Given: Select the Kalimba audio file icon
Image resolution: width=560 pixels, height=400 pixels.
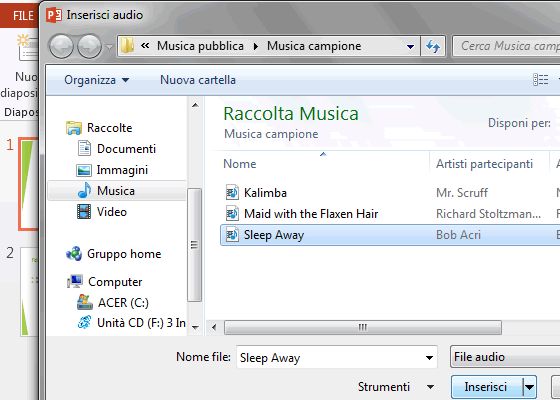Looking at the screenshot, I should click(232, 193).
